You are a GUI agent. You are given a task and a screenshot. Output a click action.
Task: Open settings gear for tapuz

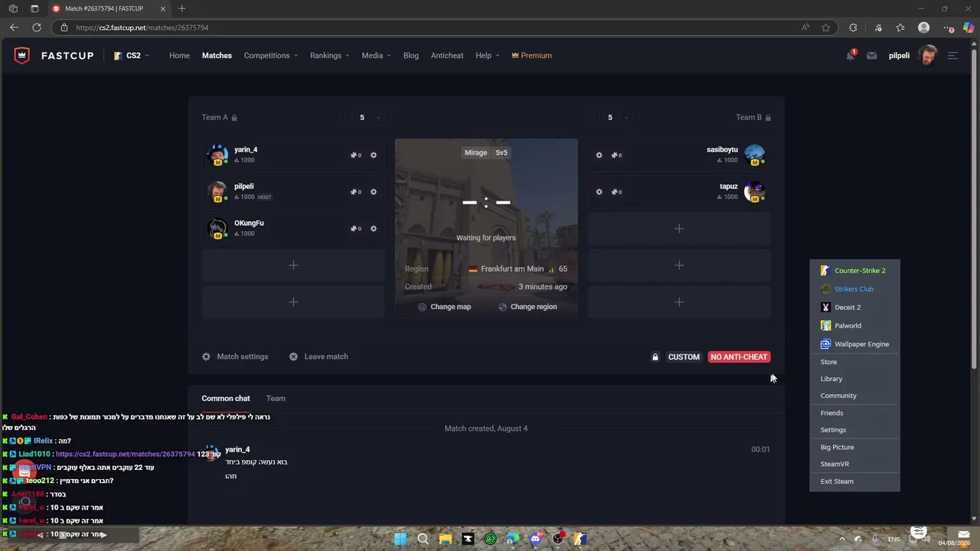click(599, 192)
